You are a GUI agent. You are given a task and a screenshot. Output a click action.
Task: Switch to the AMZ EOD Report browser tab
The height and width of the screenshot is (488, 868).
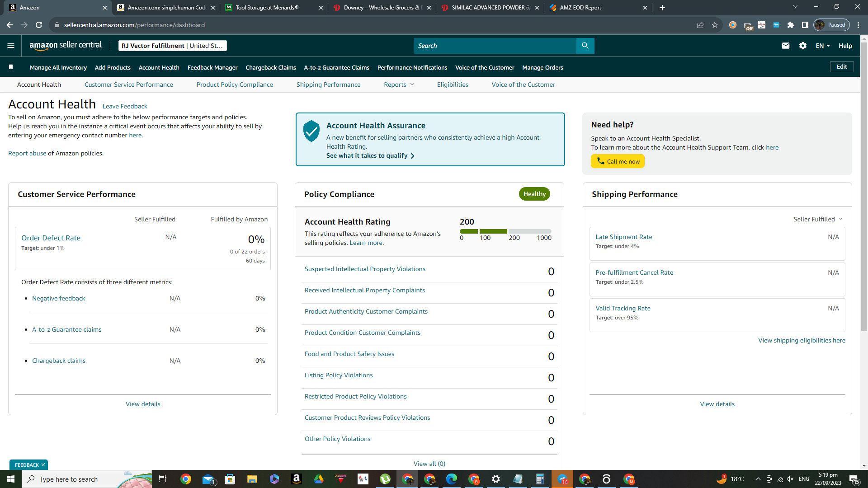598,8
